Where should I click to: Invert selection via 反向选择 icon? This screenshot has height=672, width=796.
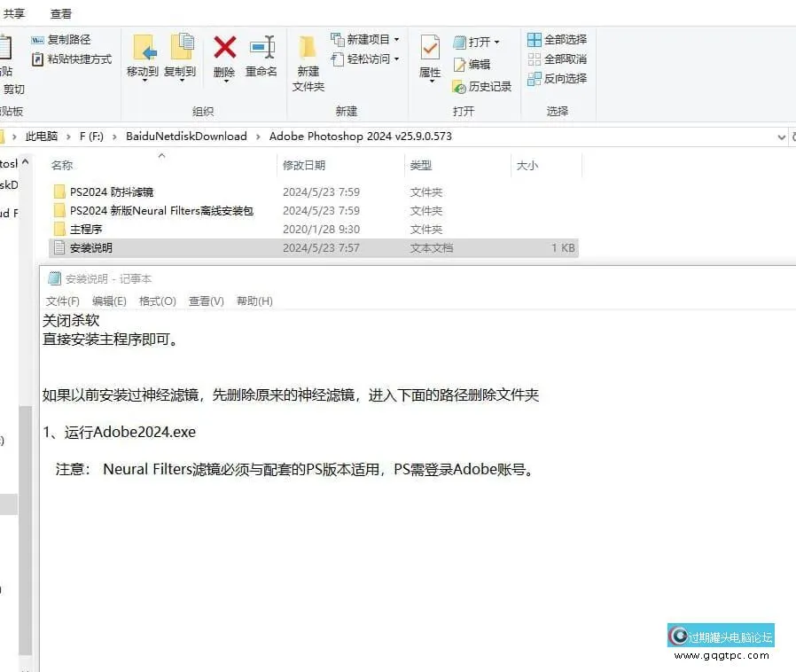535,79
